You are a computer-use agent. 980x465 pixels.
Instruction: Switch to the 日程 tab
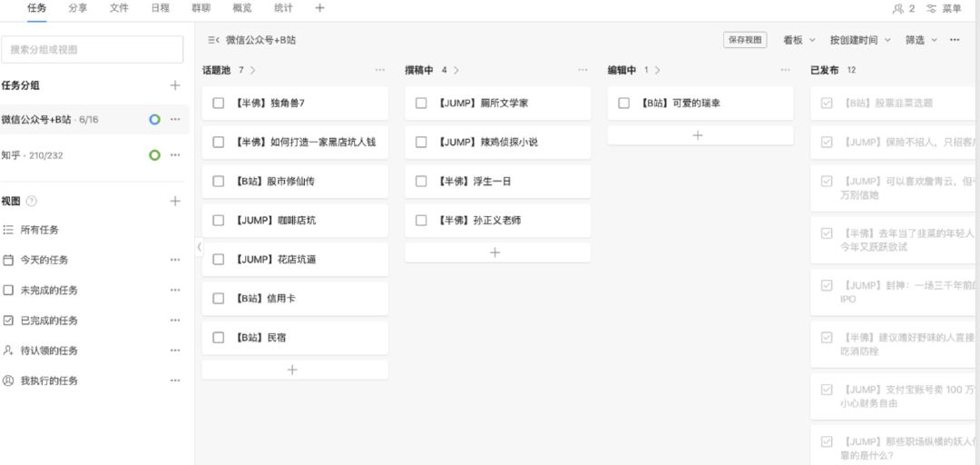point(160,8)
